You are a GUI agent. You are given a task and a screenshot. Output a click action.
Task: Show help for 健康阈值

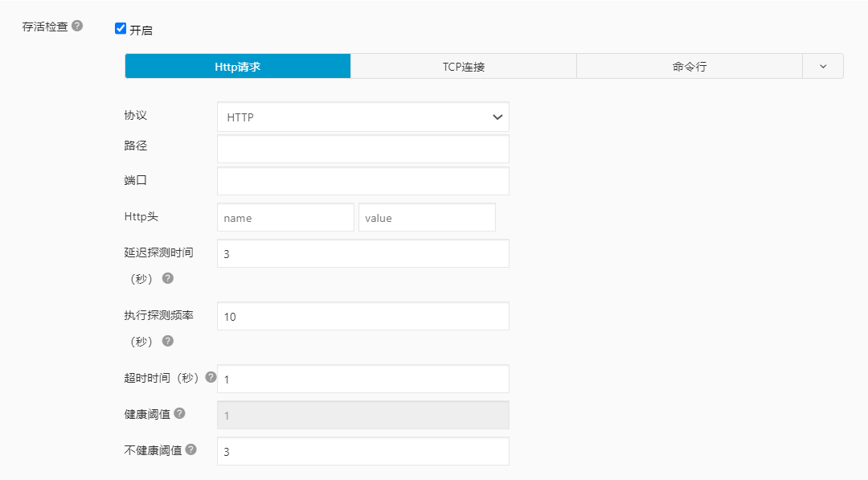click(179, 413)
